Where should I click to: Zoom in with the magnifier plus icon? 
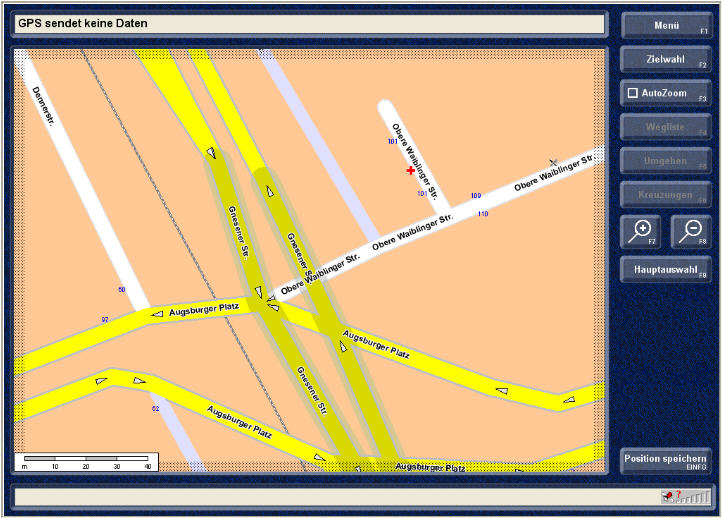tap(642, 231)
